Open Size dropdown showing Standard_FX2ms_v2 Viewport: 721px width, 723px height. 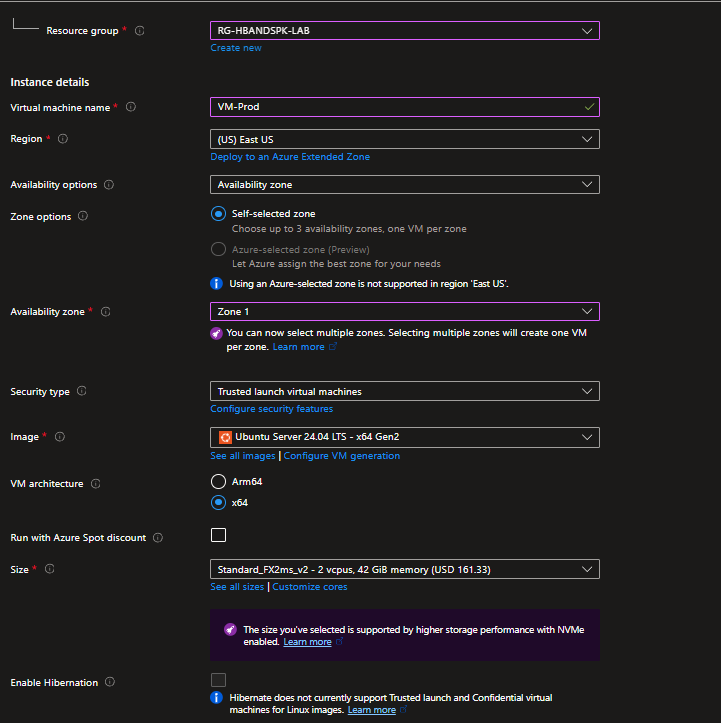pyautogui.click(x=405, y=569)
